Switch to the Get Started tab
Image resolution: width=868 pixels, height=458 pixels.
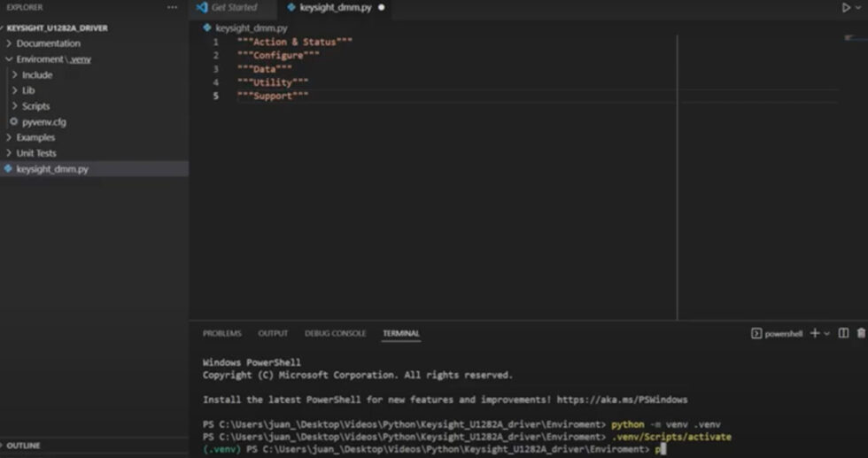[x=234, y=8]
